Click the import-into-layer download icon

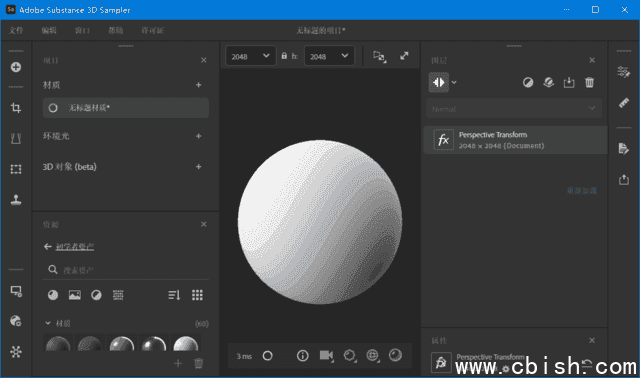[x=569, y=83]
